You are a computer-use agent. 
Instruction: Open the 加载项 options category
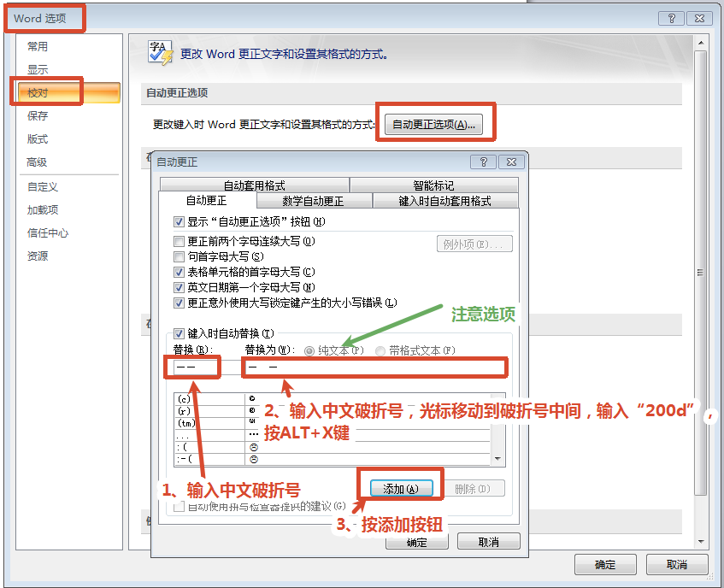tap(43, 210)
